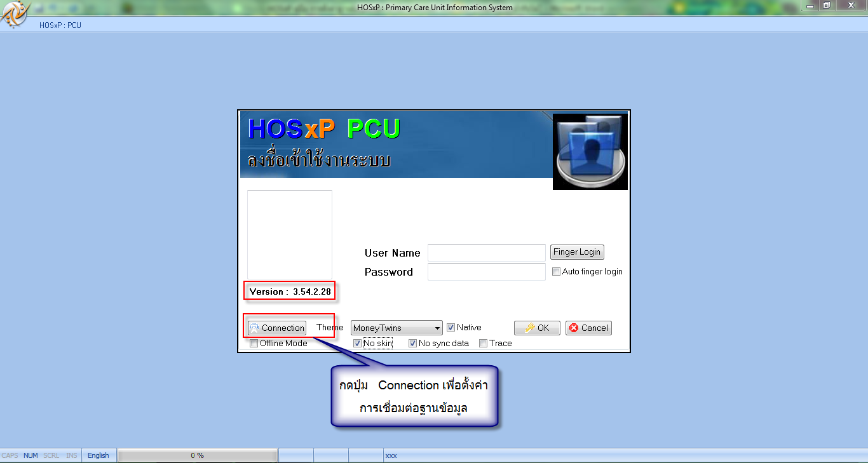The image size is (868, 463).
Task: Click the 0% progress bar in the status bar
Action: click(197, 455)
